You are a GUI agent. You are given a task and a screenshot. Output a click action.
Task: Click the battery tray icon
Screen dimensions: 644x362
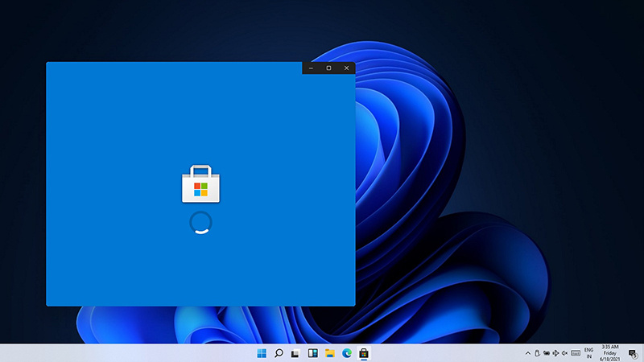click(x=547, y=353)
